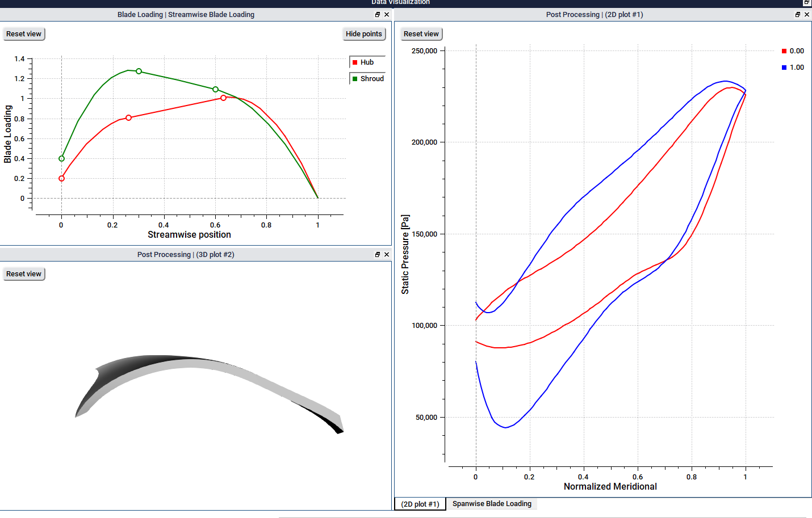
Task: Undock the 3D plot #2 panel
Action: point(378,254)
